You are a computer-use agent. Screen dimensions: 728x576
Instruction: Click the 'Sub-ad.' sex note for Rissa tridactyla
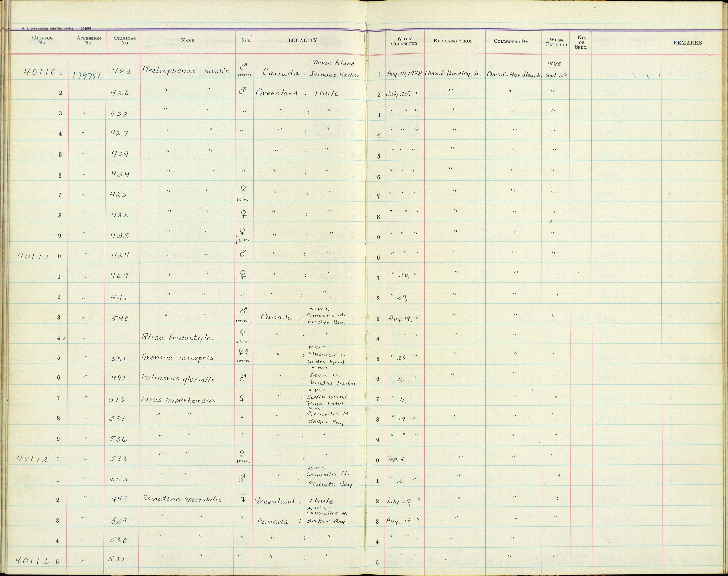click(243, 342)
